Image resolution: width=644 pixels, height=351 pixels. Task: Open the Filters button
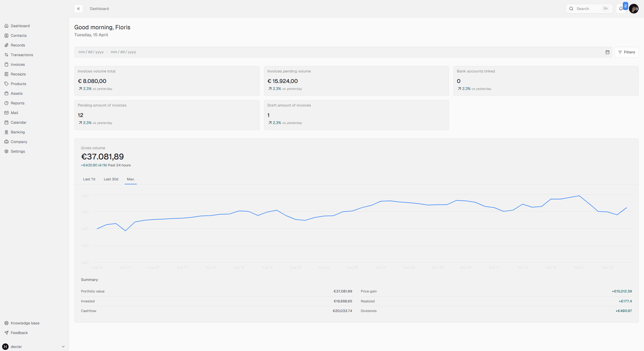click(x=626, y=52)
